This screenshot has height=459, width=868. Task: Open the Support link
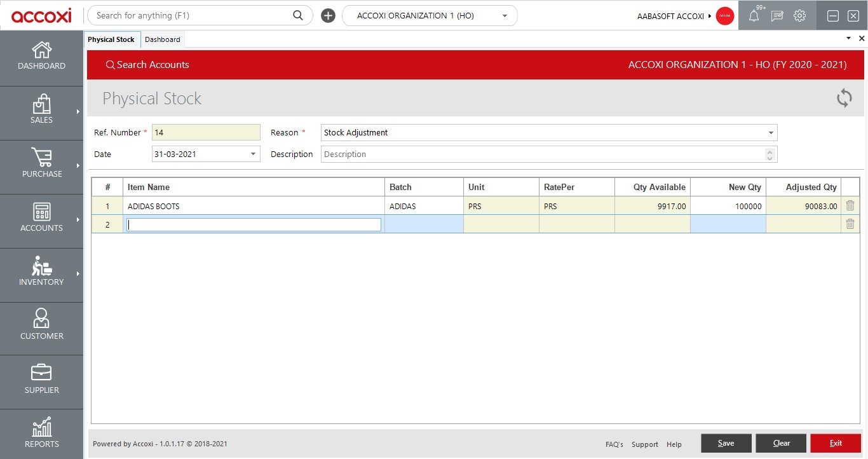645,444
